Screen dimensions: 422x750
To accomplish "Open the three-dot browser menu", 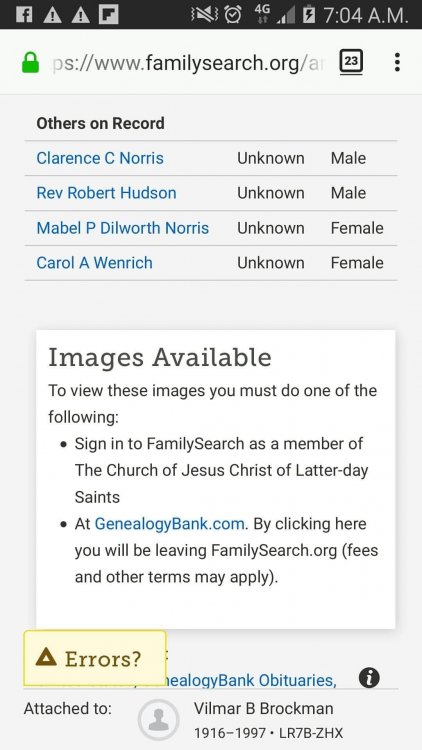I will tap(397, 62).
